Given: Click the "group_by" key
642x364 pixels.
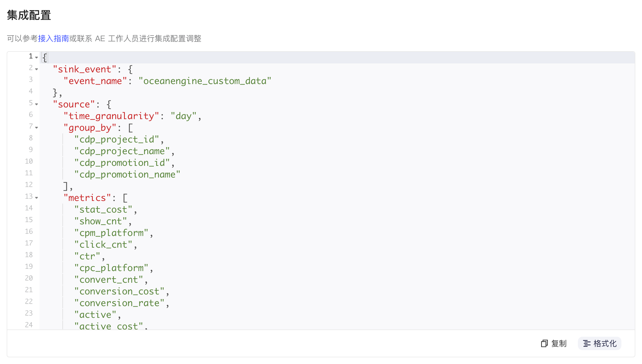Looking at the screenshot, I should point(90,127).
